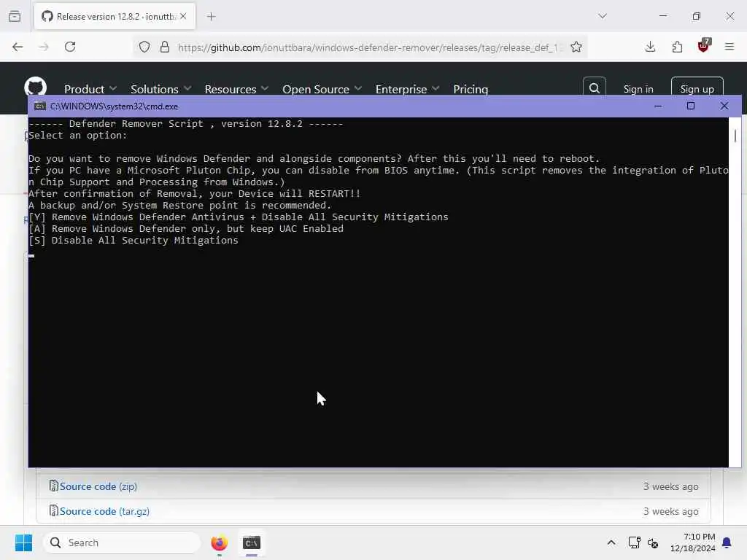
Task: Minimize the cmd.exe window
Action: 658,106
